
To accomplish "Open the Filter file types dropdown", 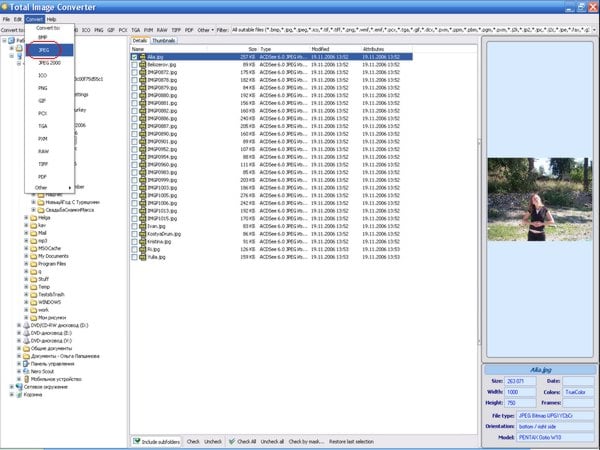I will 594,30.
